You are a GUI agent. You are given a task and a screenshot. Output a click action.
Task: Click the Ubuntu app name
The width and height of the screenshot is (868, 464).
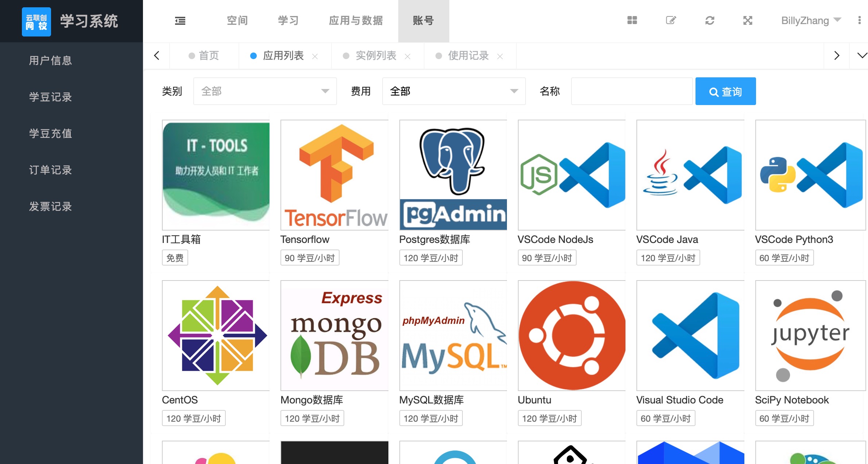pos(535,400)
